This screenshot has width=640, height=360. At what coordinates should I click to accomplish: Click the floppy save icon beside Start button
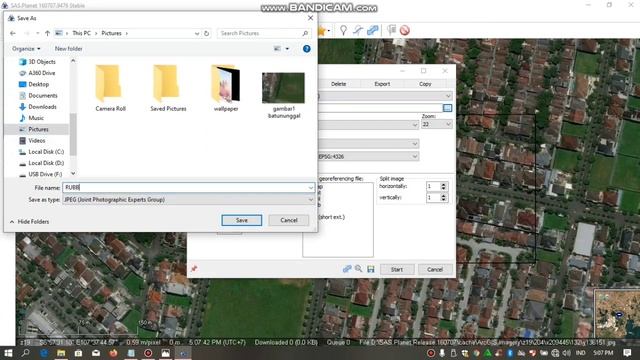click(371, 269)
